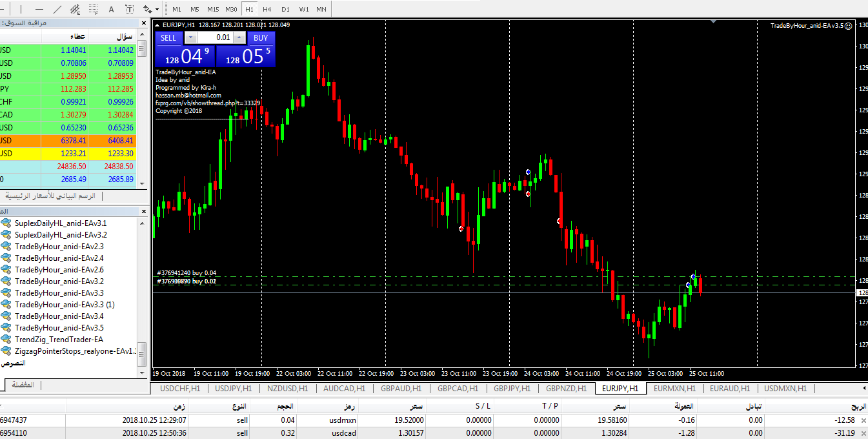Viewport: 868px width, 439px height.
Task: Switch to the GBPJPY,H1 chart tab
Action: tap(512, 389)
